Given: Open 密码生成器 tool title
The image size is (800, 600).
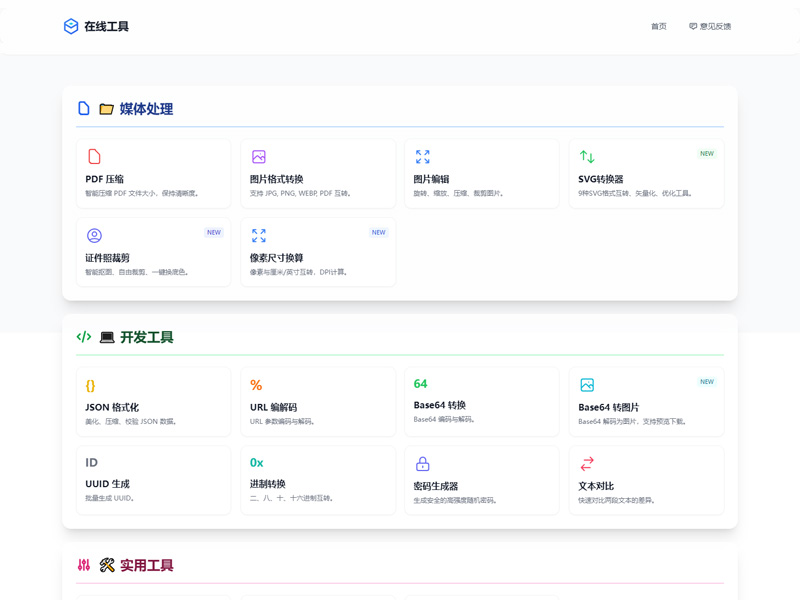Looking at the screenshot, I should point(436,486).
